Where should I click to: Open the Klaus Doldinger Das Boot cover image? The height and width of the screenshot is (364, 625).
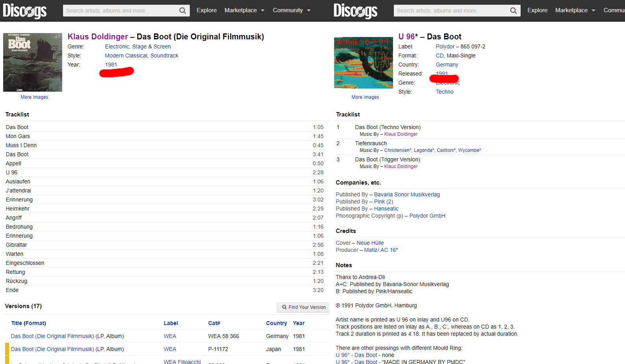pyautogui.click(x=33, y=62)
